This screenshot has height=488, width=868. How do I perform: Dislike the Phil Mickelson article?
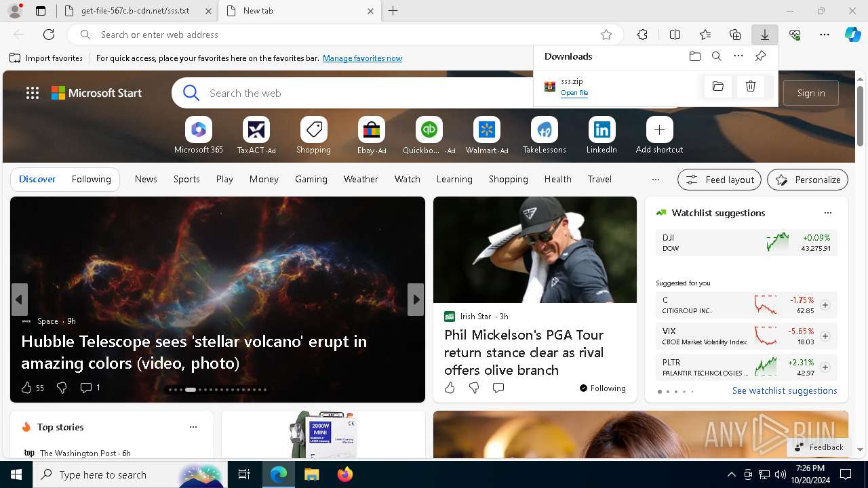point(474,388)
